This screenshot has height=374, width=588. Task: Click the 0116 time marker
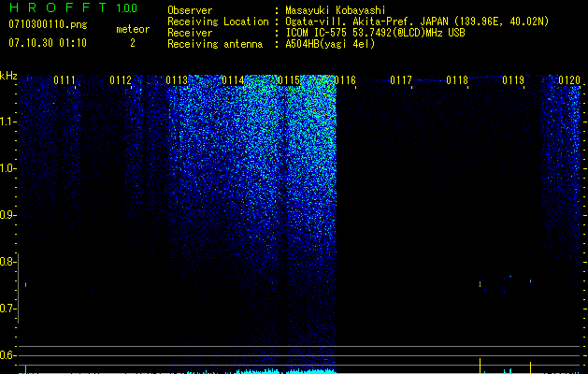pyautogui.click(x=345, y=80)
